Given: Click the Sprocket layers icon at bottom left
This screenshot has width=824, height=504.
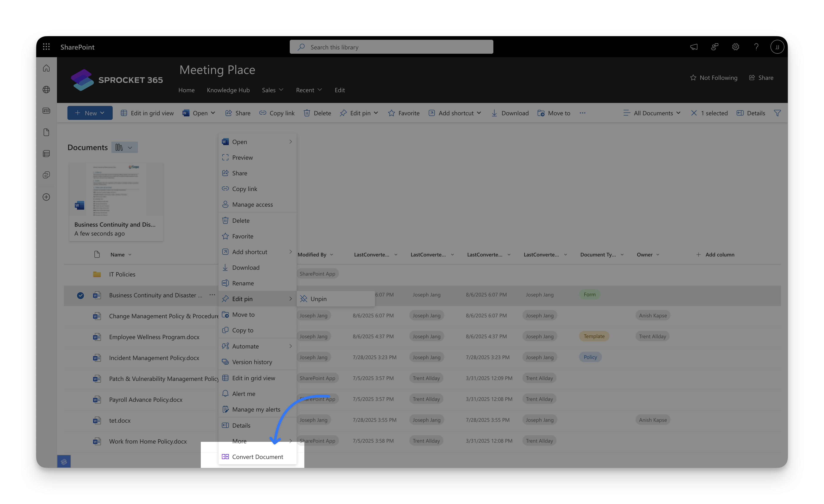Looking at the screenshot, I should click(x=64, y=462).
